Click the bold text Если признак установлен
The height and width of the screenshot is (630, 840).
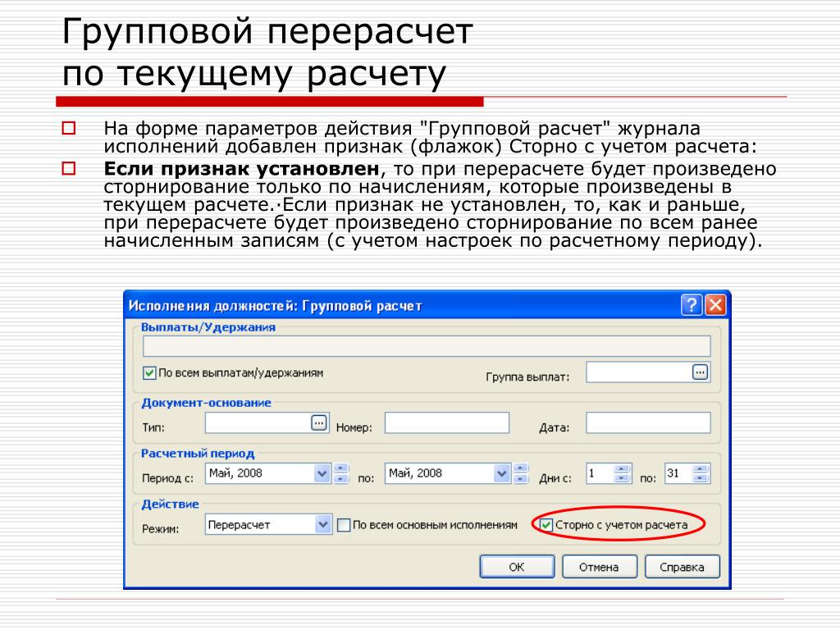[x=242, y=169]
